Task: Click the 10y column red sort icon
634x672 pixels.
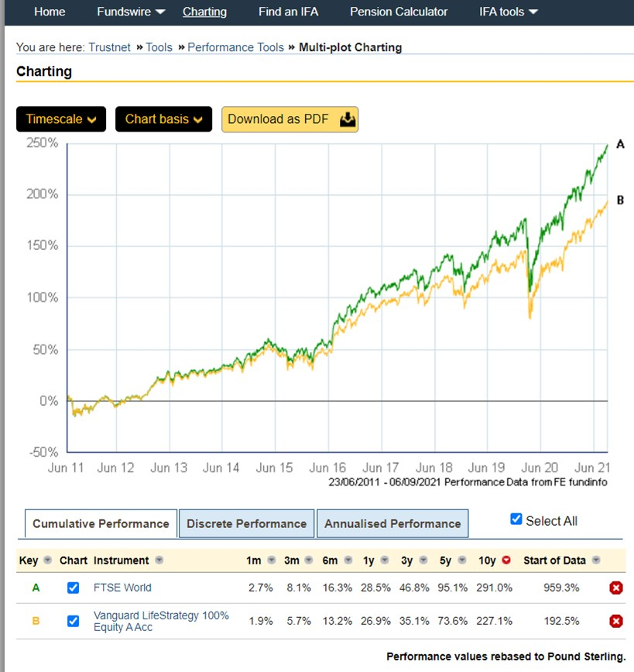Action: tap(506, 561)
